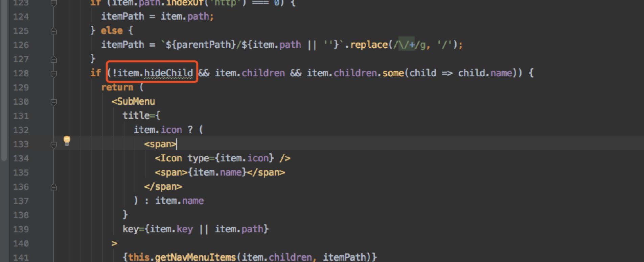Click line number 140 in the gutter
The image size is (644, 262).
21,243
